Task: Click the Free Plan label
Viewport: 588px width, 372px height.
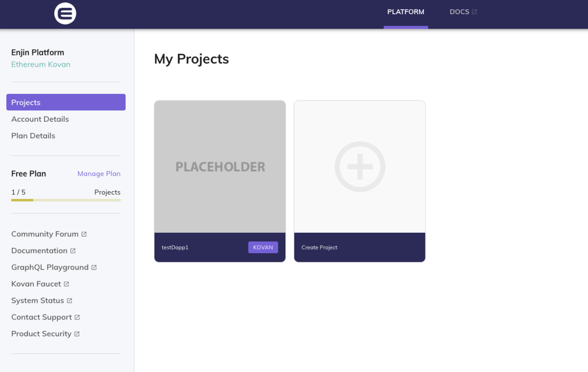Action: pos(28,174)
